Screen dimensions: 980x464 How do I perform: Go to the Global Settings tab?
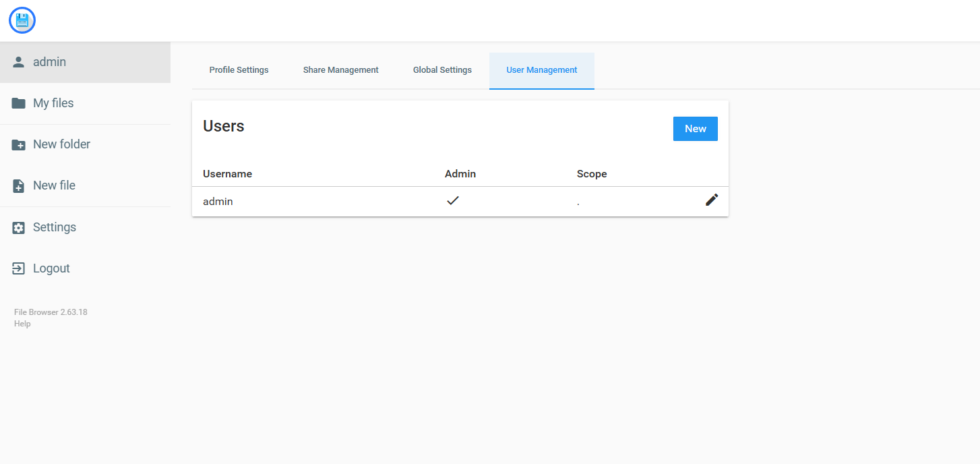click(442, 70)
